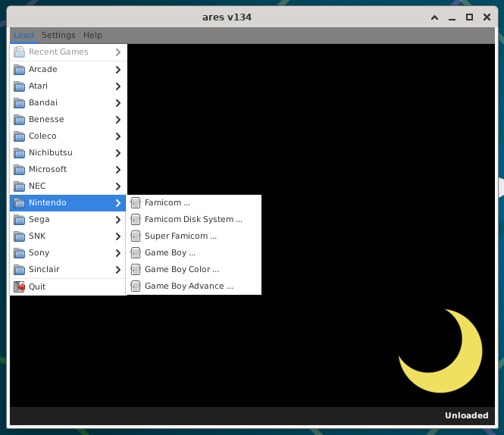
Task: Click the Coleco folder icon
Action: [x=19, y=136]
